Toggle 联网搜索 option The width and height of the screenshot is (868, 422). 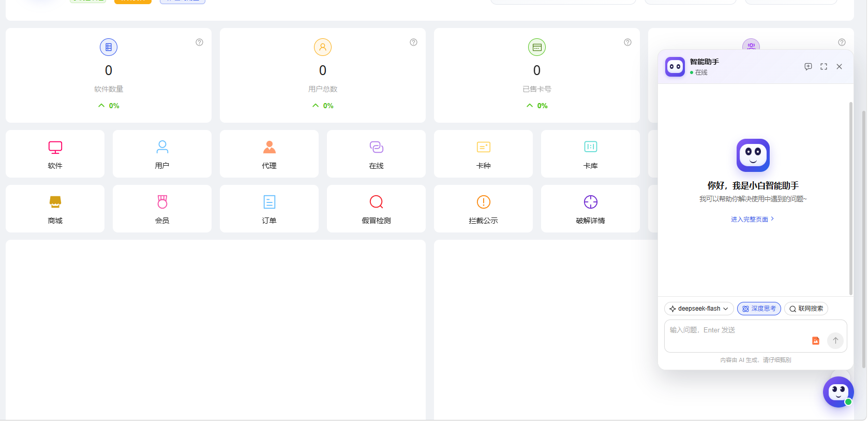806,309
